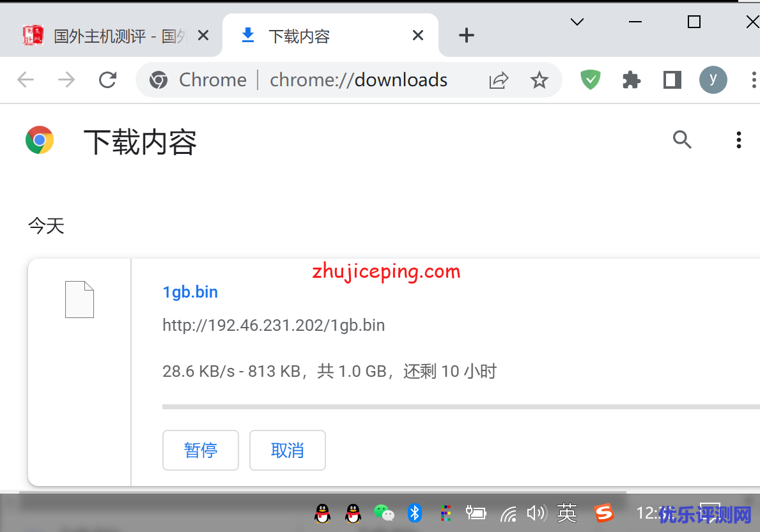Click the Chrome logo beside 下载内容
Viewport: 760px width, 532px height.
[40, 140]
